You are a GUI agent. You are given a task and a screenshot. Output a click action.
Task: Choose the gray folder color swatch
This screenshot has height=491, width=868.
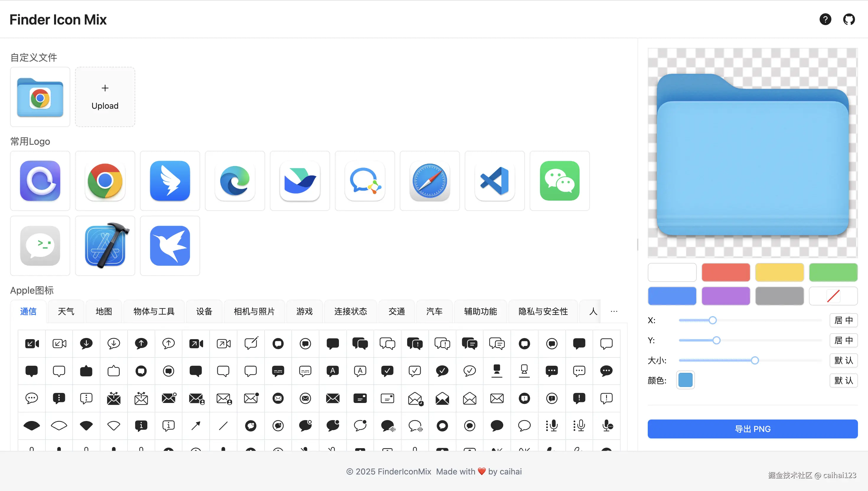click(779, 296)
